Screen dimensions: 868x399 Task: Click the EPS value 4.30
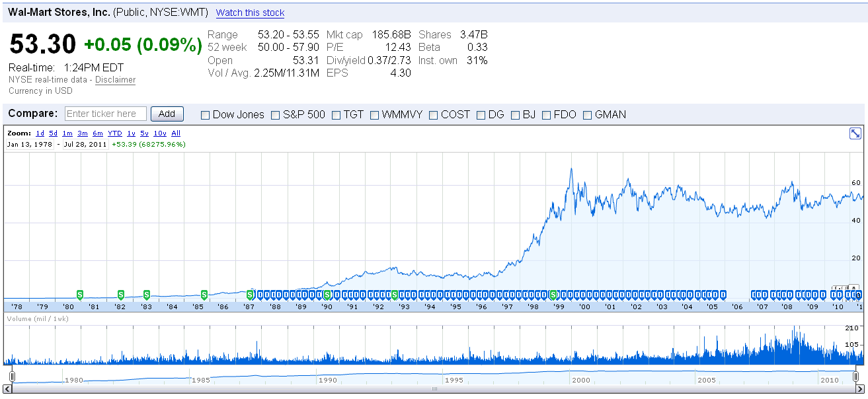coord(401,73)
